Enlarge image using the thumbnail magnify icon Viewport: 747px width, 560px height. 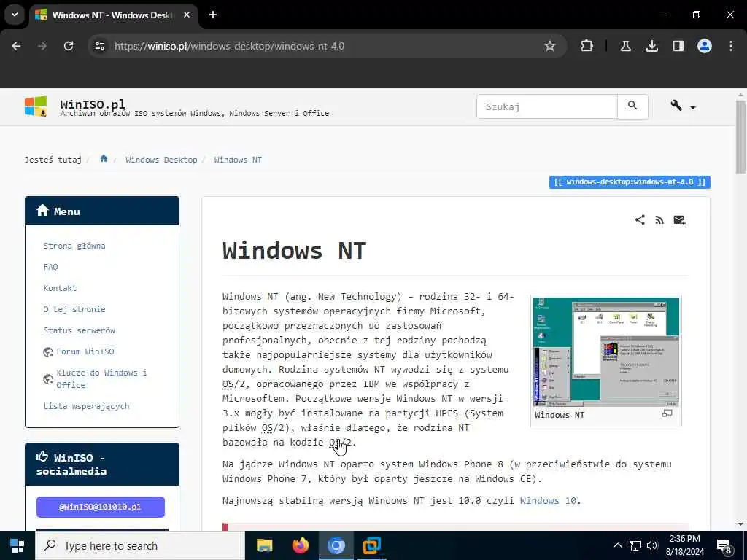[x=667, y=413]
